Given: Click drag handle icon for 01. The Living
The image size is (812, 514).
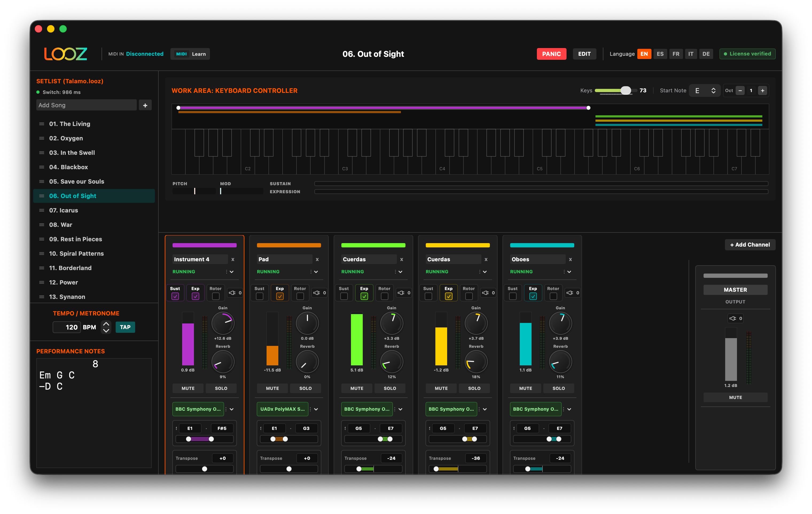Looking at the screenshot, I should tap(42, 124).
